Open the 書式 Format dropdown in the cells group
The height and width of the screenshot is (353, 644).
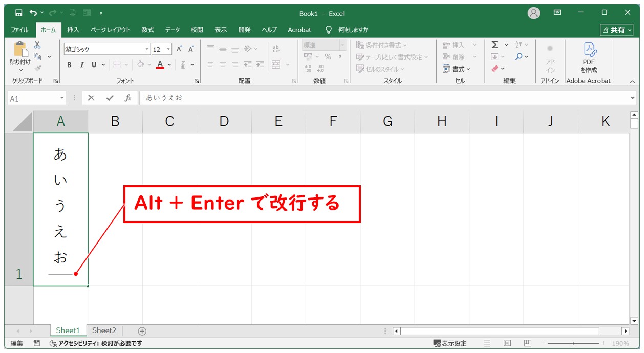point(457,69)
